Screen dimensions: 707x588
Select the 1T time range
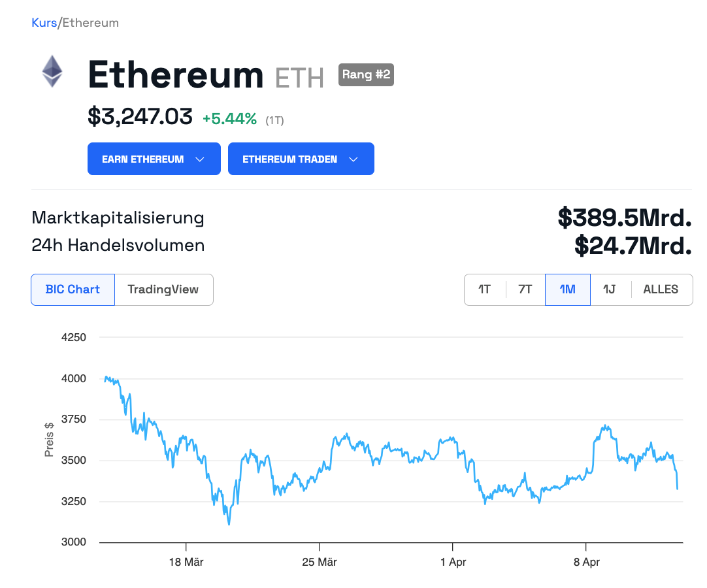click(485, 289)
